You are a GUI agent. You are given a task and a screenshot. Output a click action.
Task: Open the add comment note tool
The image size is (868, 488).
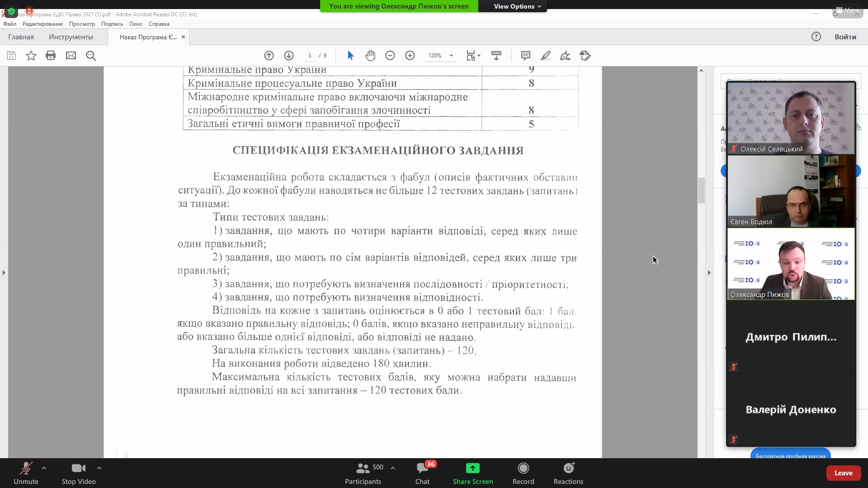pyautogui.click(x=525, y=56)
